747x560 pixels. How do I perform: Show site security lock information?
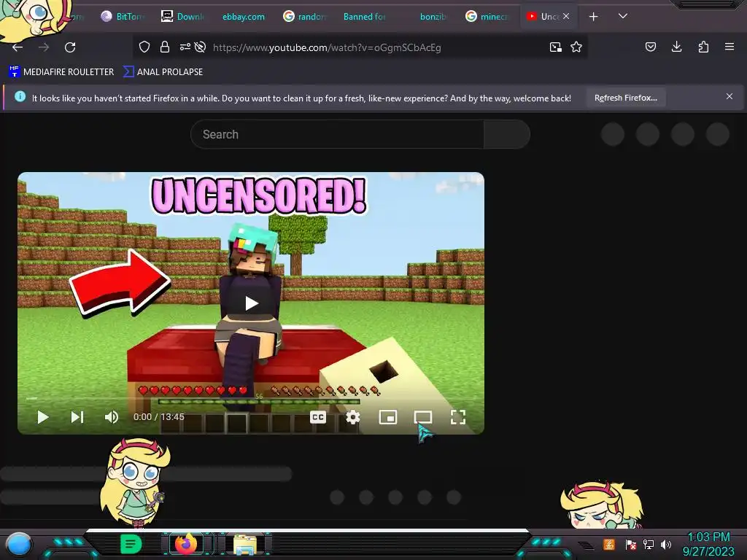pos(165,47)
